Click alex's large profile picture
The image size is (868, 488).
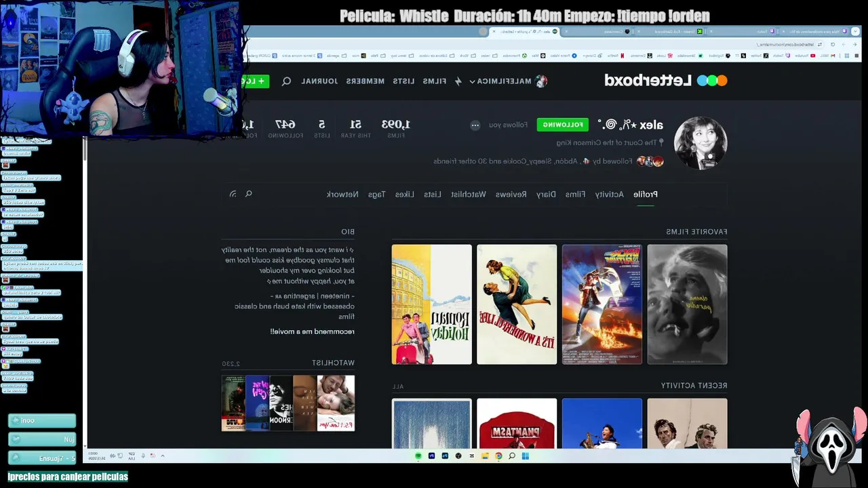point(700,143)
